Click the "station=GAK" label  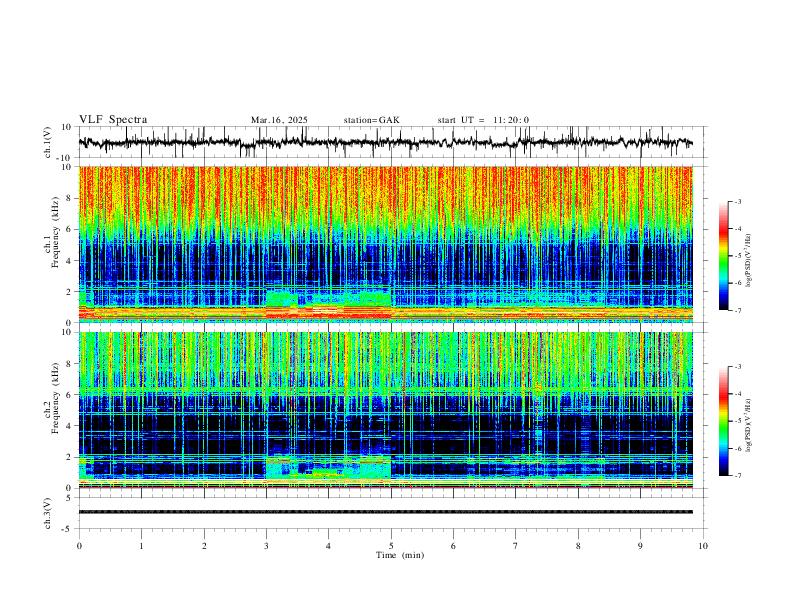[x=371, y=120]
